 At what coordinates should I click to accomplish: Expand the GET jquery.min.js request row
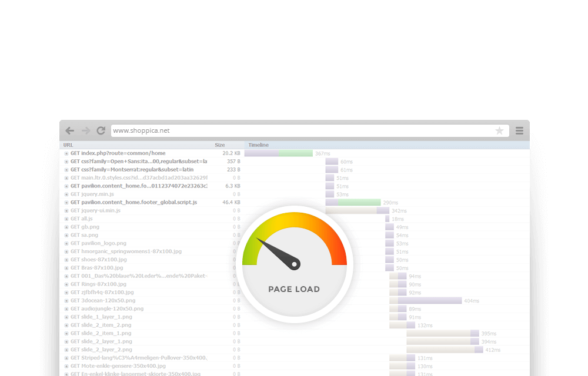coord(66,194)
